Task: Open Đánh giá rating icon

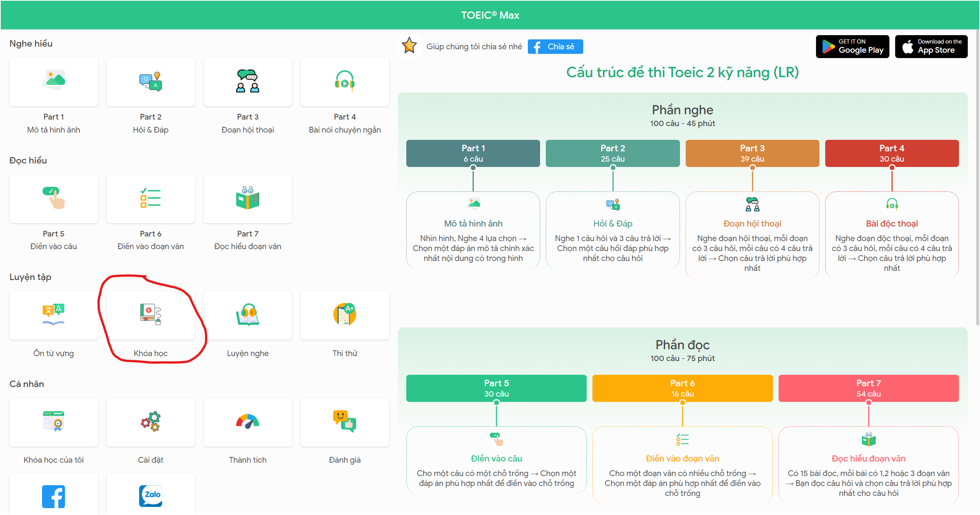Action: (x=345, y=422)
